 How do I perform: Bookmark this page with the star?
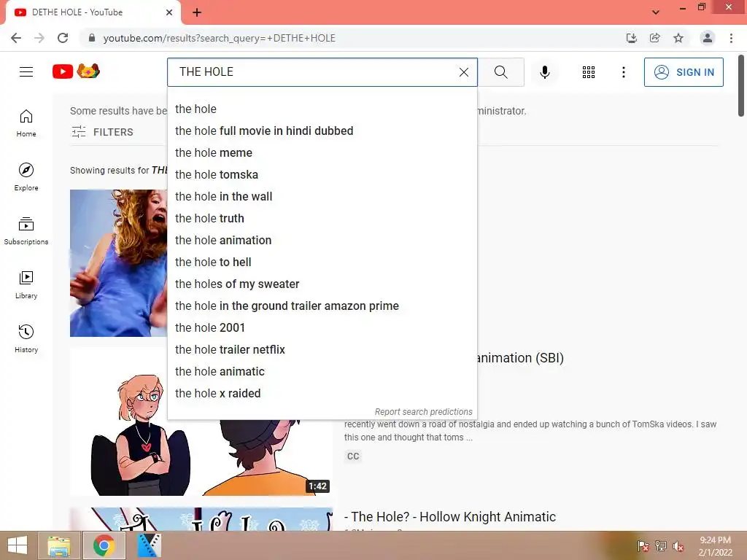pos(678,38)
